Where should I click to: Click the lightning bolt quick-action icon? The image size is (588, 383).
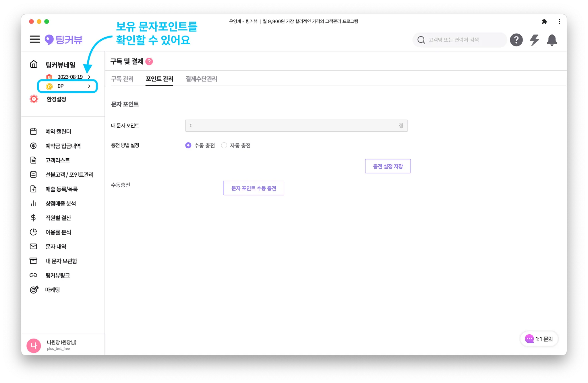click(534, 40)
